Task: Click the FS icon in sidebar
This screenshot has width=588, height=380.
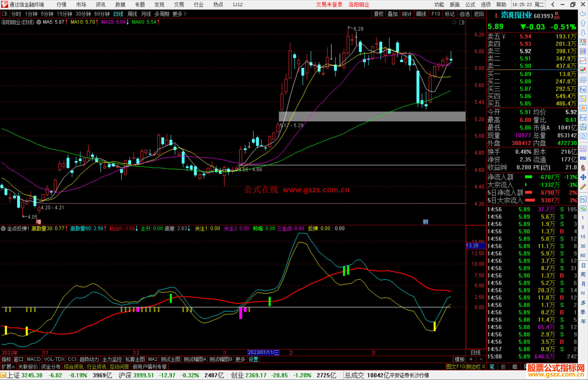Action: (x=583, y=199)
